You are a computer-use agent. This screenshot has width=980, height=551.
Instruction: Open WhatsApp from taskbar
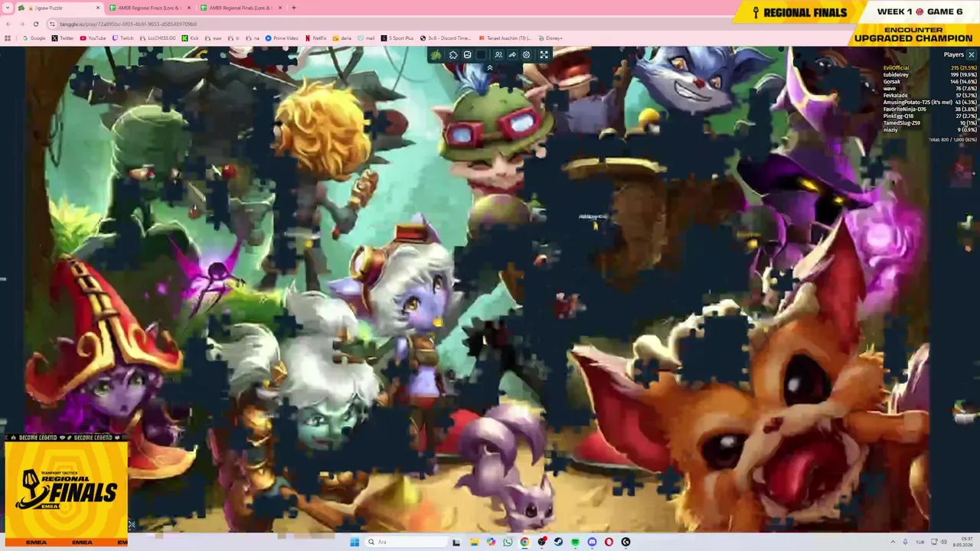tap(508, 542)
